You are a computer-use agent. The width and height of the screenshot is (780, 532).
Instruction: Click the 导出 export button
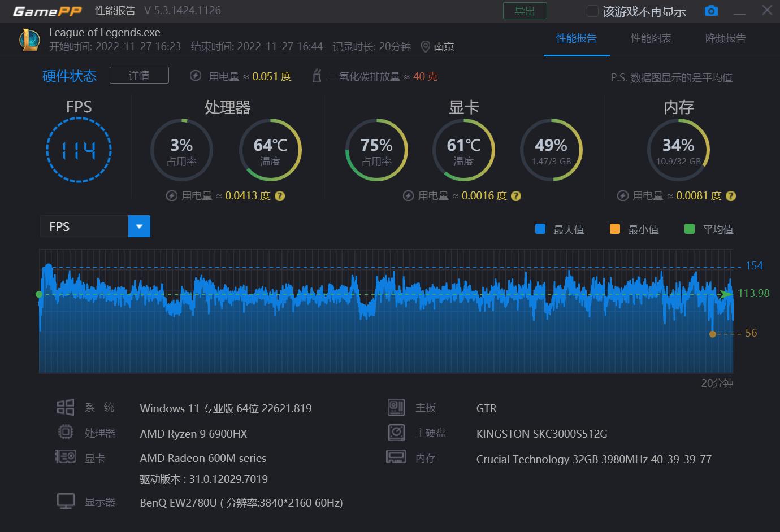coord(525,10)
